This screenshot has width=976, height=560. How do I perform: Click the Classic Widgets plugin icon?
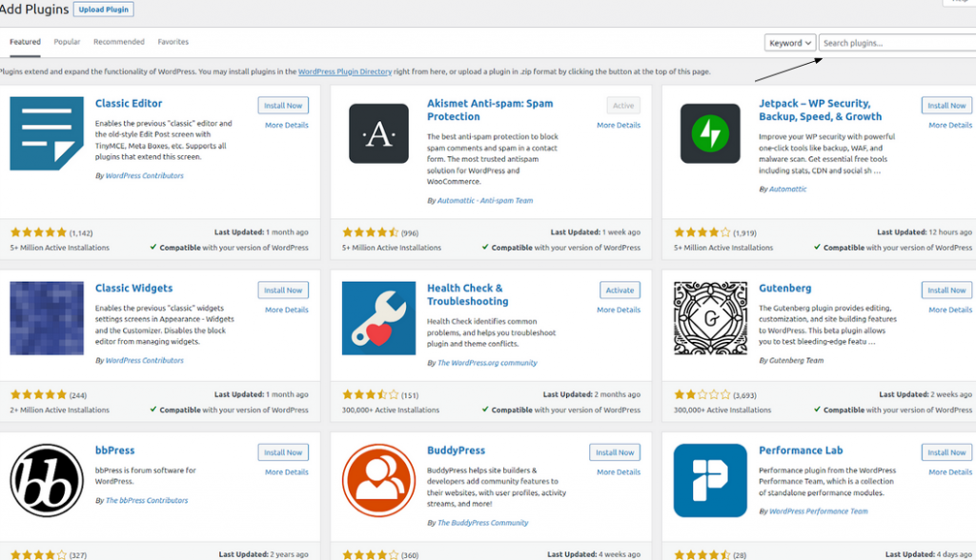point(47,318)
